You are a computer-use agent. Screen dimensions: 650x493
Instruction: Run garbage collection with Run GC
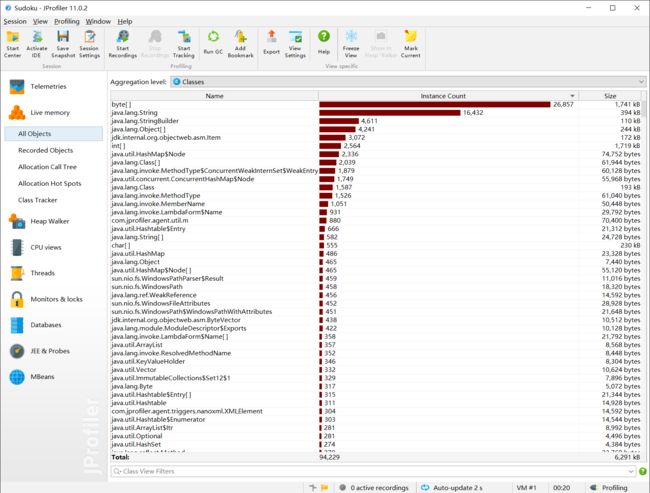[x=213, y=43]
